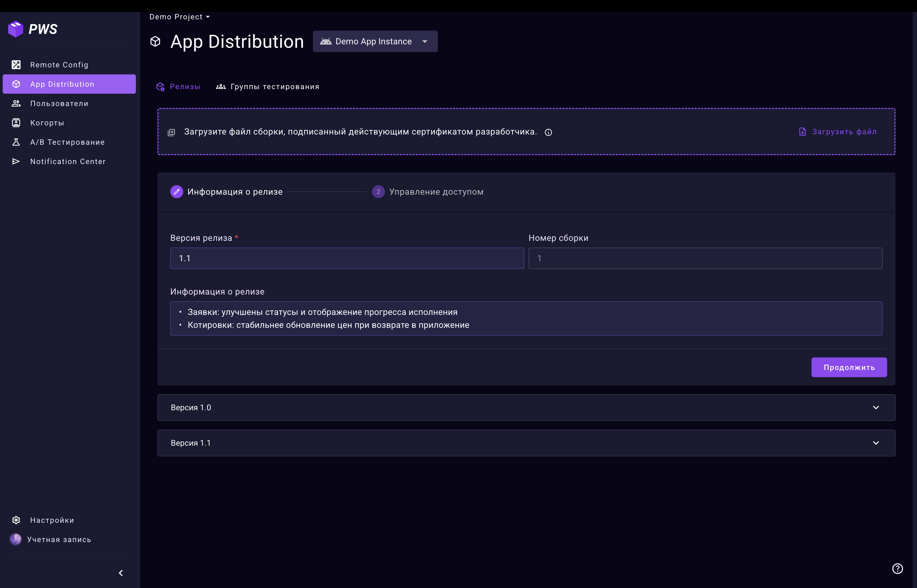Select the Релизы tab

178,87
